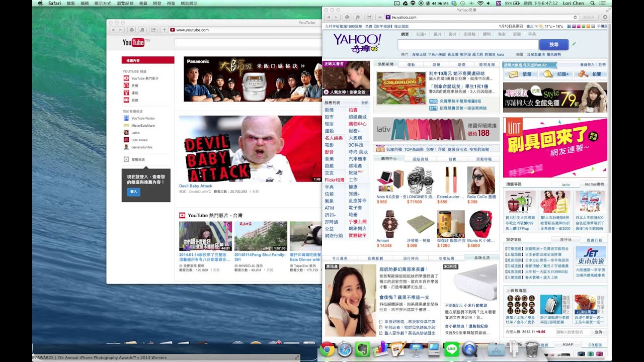This screenshot has width=644, height=362.
Task: Open YouTube 熱門影片 channel in sidebar
Action: coord(141,78)
